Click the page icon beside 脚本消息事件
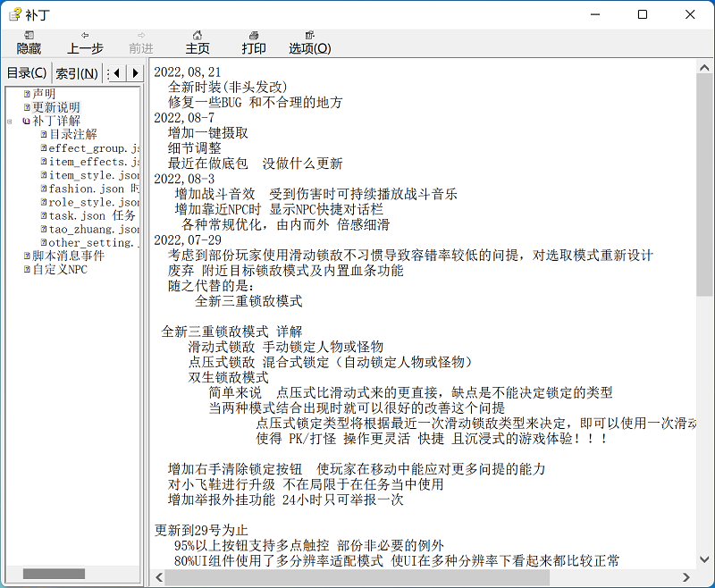The height and width of the screenshot is (588, 715). tap(27, 256)
